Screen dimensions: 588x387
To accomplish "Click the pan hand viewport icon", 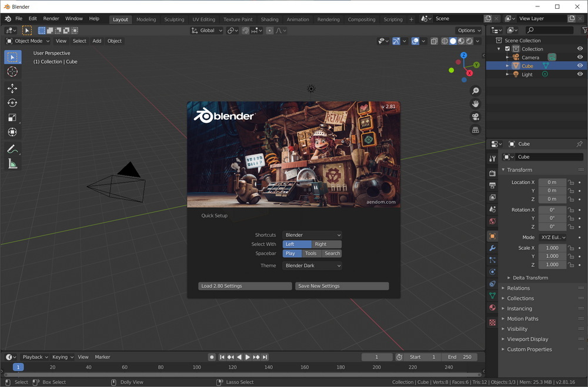I will pos(476,104).
